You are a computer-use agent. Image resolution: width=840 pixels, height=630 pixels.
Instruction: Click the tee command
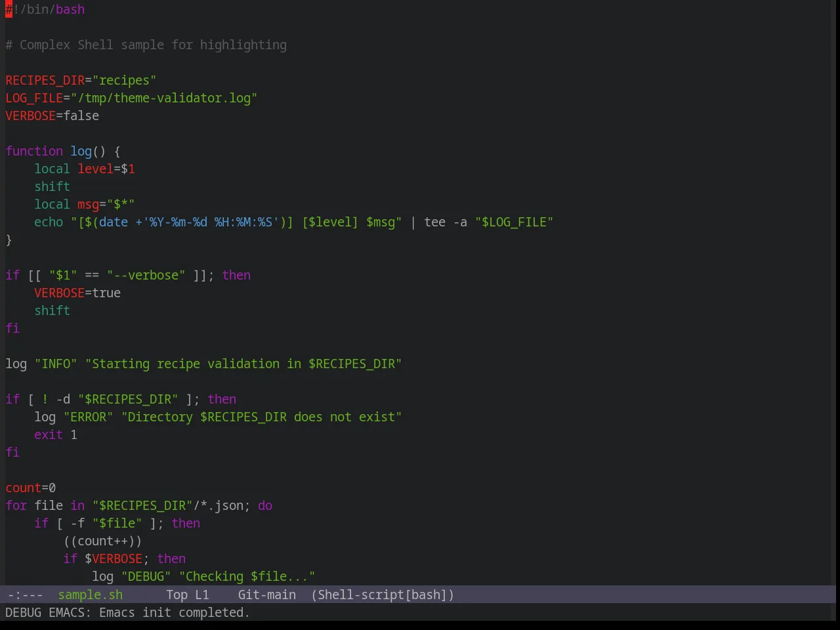coord(434,222)
